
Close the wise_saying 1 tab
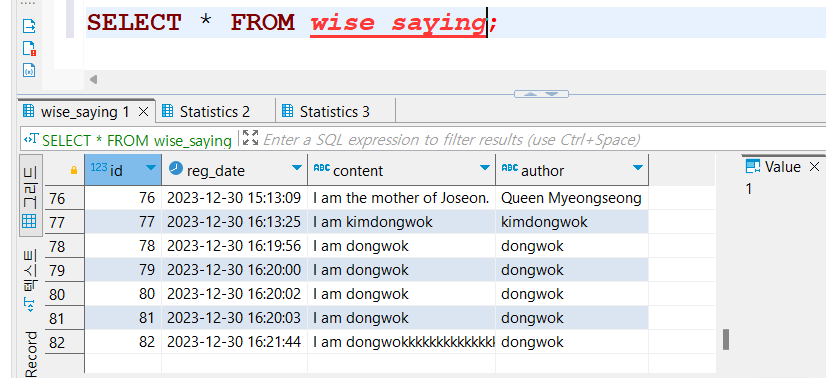click(143, 112)
